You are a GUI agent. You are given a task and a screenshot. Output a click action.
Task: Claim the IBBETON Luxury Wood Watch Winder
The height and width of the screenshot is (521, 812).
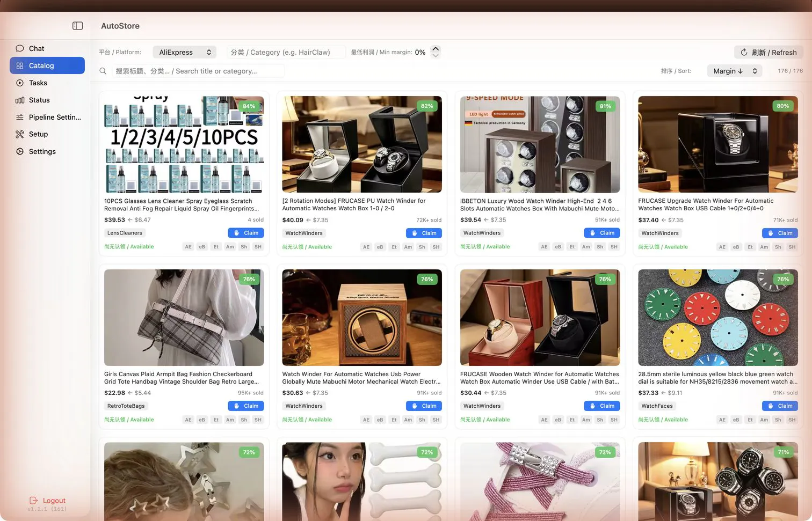tap(602, 233)
